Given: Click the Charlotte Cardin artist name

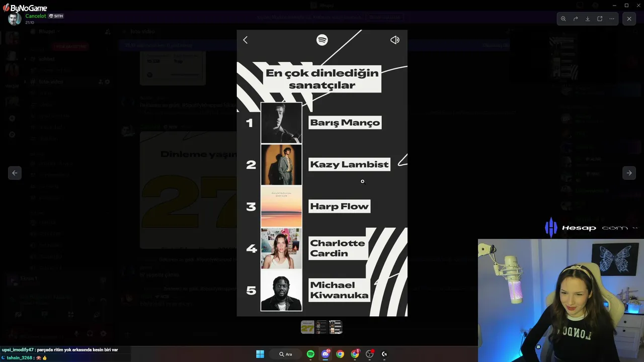Looking at the screenshot, I should [338, 248].
